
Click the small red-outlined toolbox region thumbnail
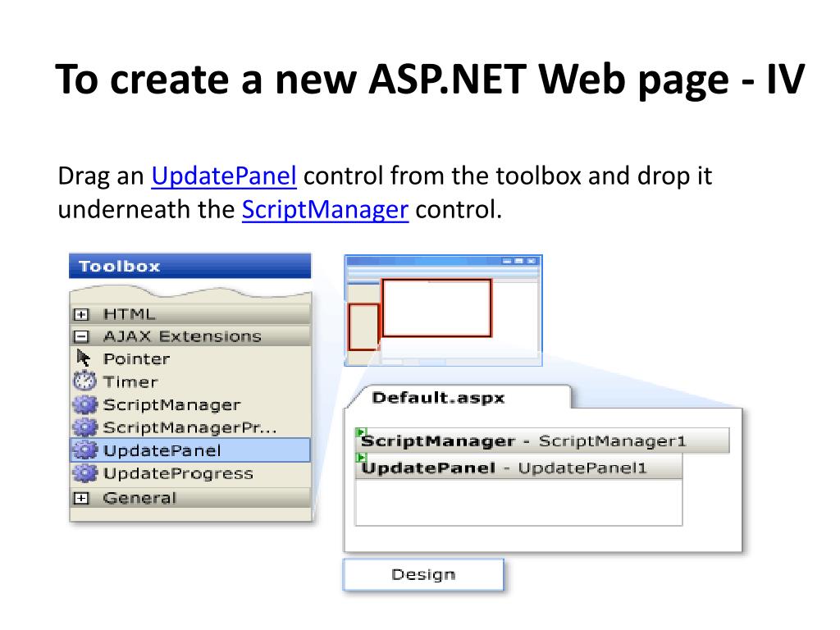pos(363,326)
